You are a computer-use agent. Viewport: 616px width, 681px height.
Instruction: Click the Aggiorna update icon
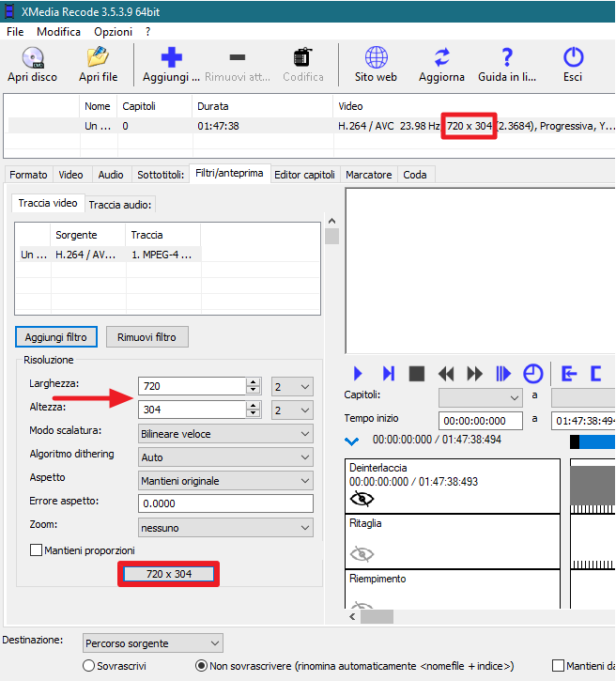coord(442,57)
